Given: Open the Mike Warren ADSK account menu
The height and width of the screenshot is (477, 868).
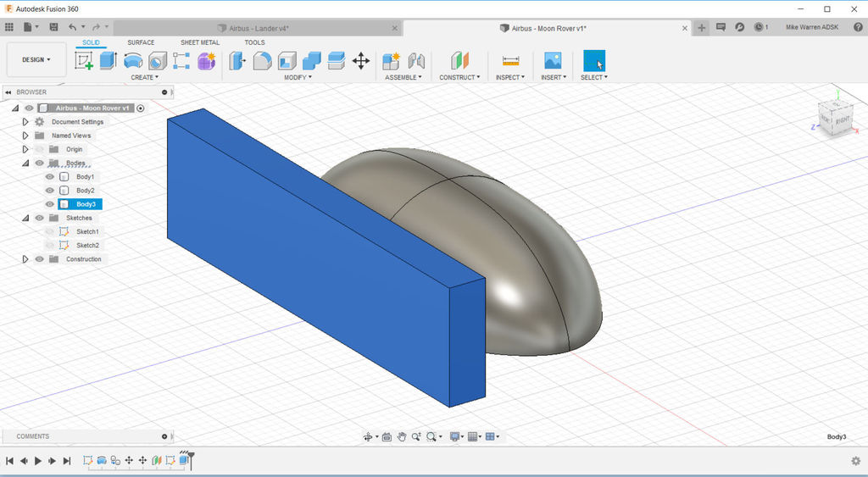Looking at the screenshot, I should click(812, 27).
